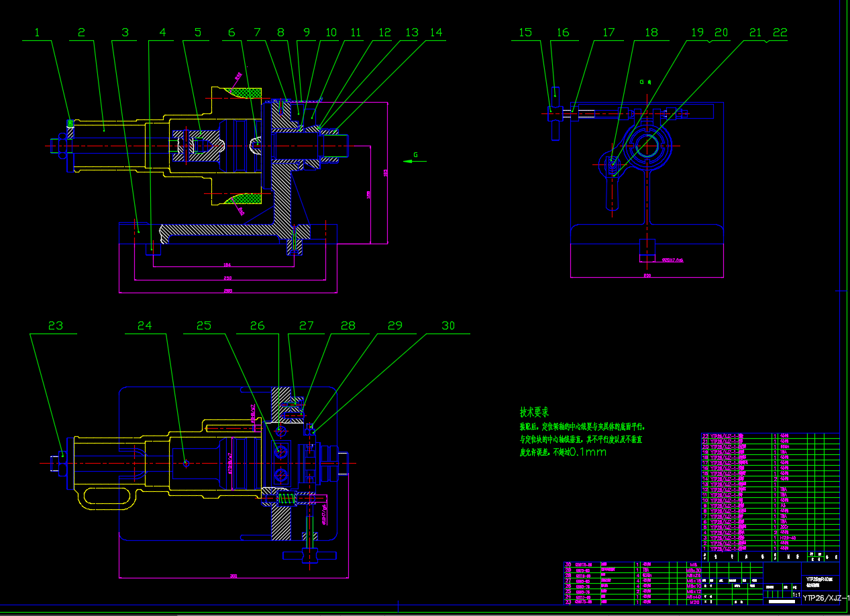
Task: Select part label 15 in side view
Action: click(525, 32)
